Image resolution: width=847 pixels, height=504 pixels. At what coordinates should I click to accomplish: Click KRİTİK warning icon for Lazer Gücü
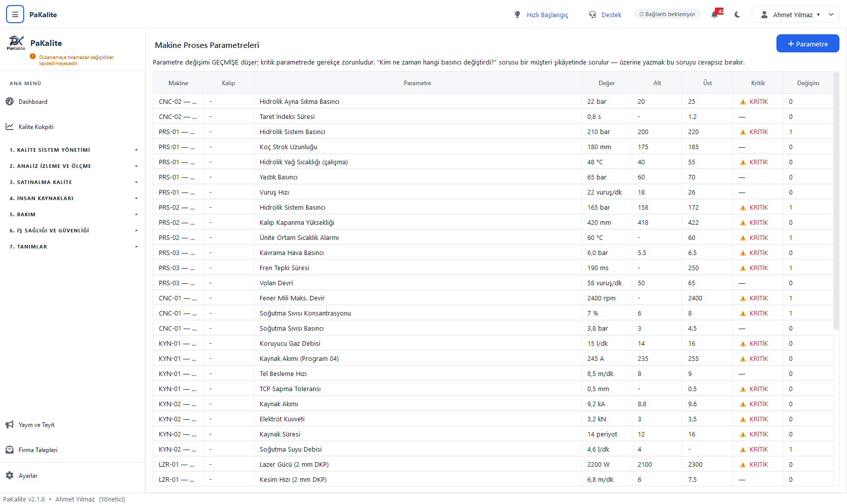coord(743,465)
